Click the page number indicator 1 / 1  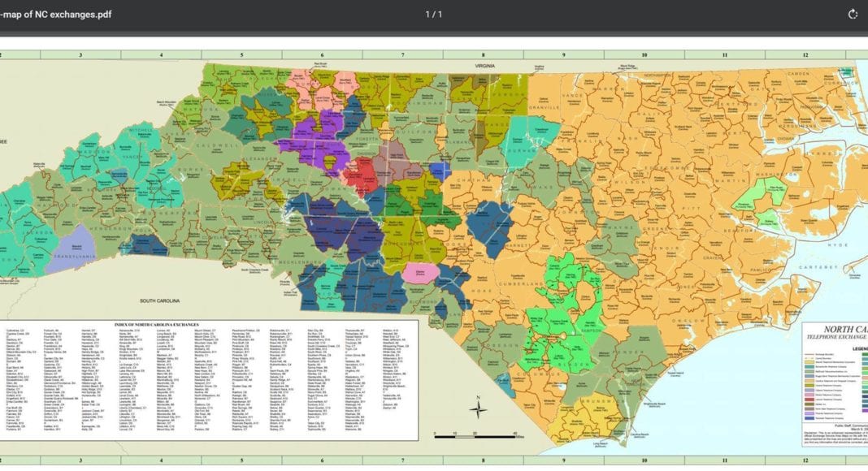pos(434,14)
